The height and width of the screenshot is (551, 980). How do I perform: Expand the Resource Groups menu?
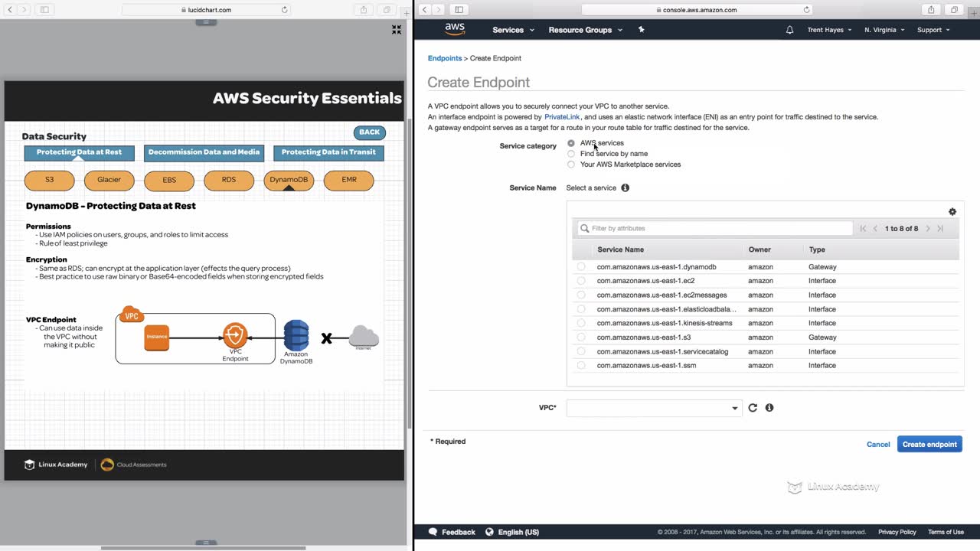click(x=586, y=30)
